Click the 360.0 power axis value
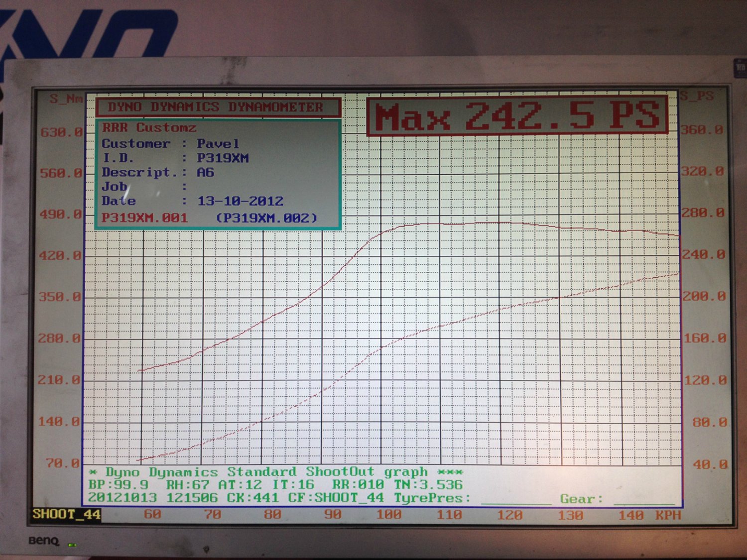This screenshot has width=747, height=560. click(702, 130)
